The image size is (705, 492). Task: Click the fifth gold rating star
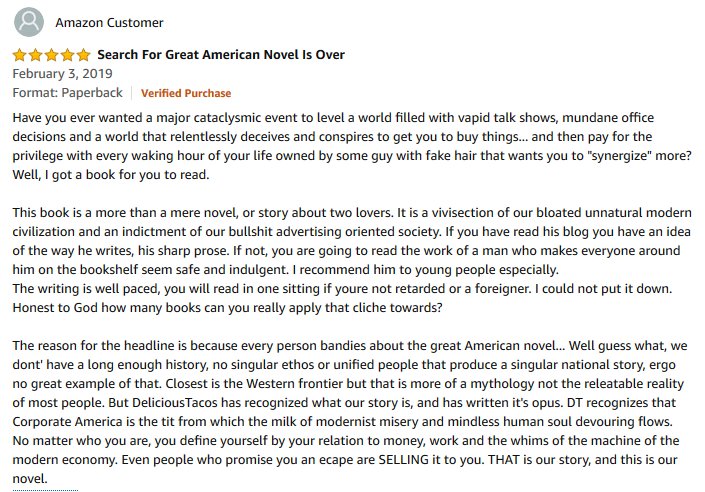point(83,55)
